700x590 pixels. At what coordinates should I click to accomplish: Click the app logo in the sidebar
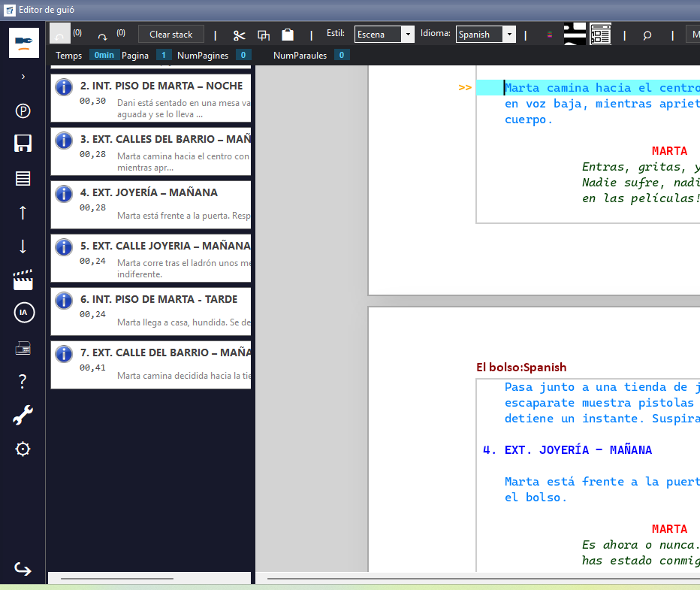tap(24, 42)
